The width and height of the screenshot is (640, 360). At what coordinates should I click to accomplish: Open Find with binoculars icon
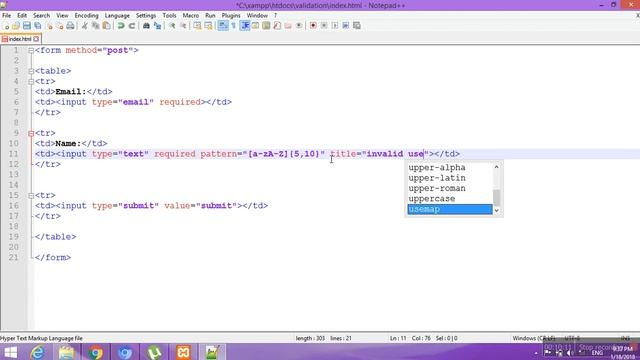click(146, 26)
